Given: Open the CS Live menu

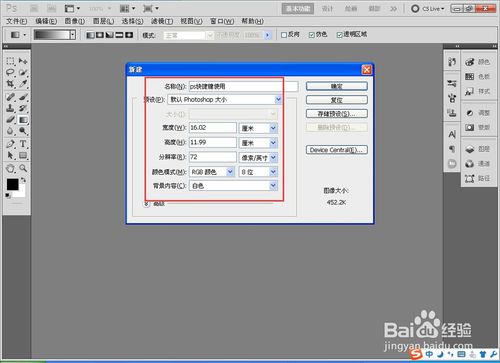Looking at the screenshot, I should coord(429,9).
